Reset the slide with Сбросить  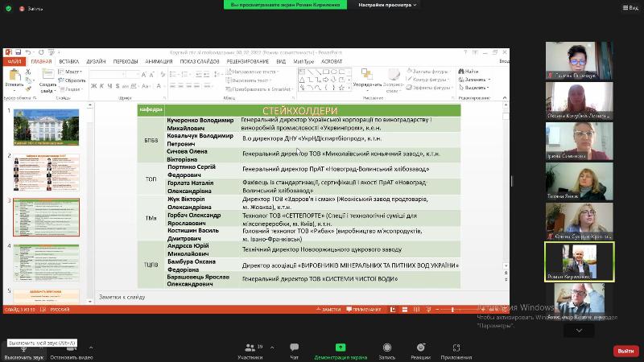pyautogui.click(x=72, y=80)
